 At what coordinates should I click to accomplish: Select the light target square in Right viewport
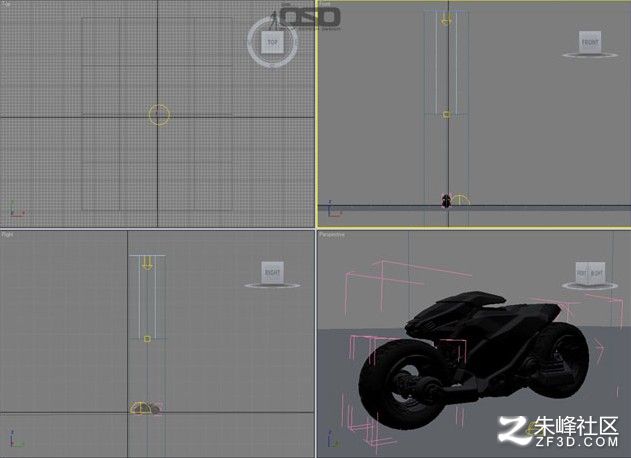[147, 339]
